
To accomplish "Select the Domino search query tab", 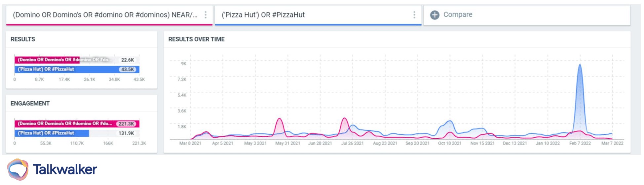I will pos(105,15).
